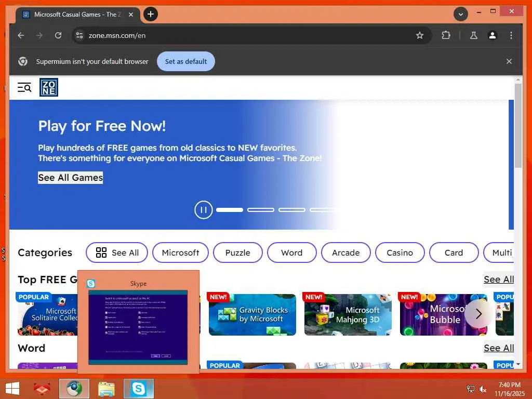532x399 pixels.
Task: Open Microsoft Mahjong 3D game card
Action: click(348, 314)
